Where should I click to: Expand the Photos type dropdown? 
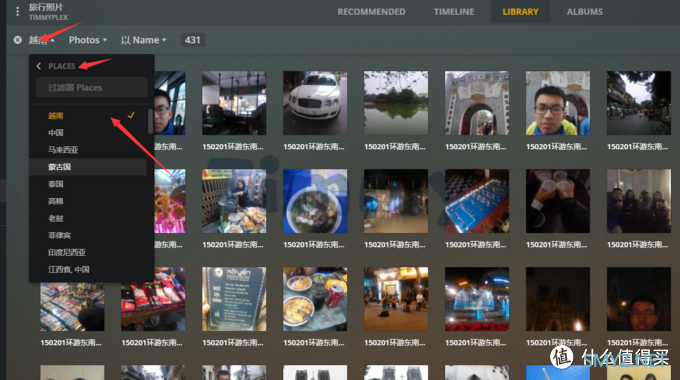[x=88, y=40]
